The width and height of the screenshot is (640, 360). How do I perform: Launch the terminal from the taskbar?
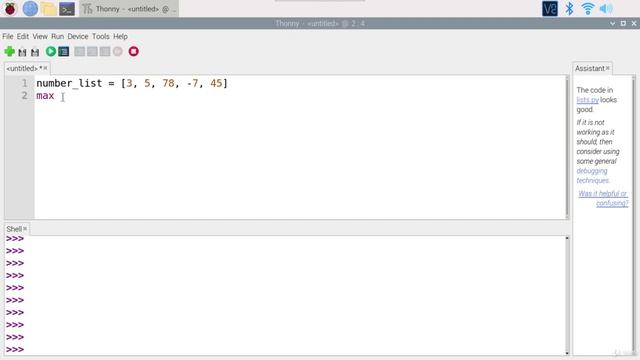tap(67, 9)
